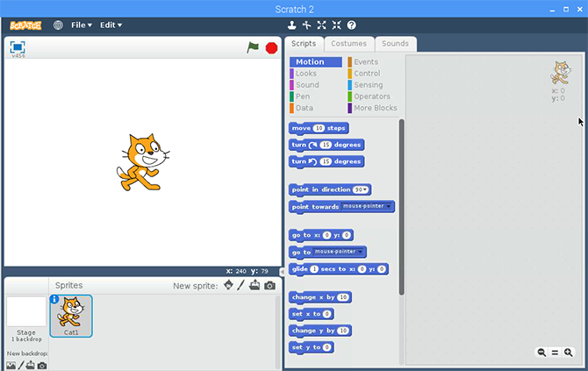The height and width of the screenshot is (371, 588).
Task: Show sprite info for Cat1 via the i badge
Action: click(x=54, y=299)
